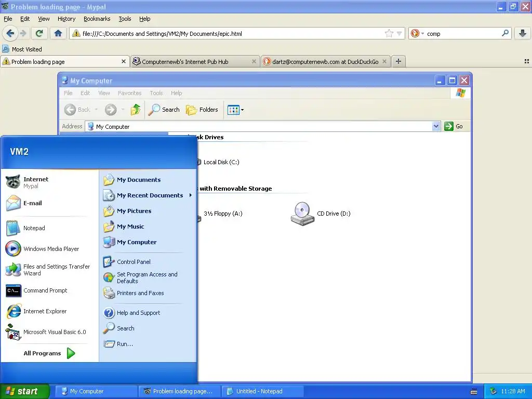
Task: Open the Mypal URL history dropdown arrow
Action: pyautogui.click(x=400, y=33)
